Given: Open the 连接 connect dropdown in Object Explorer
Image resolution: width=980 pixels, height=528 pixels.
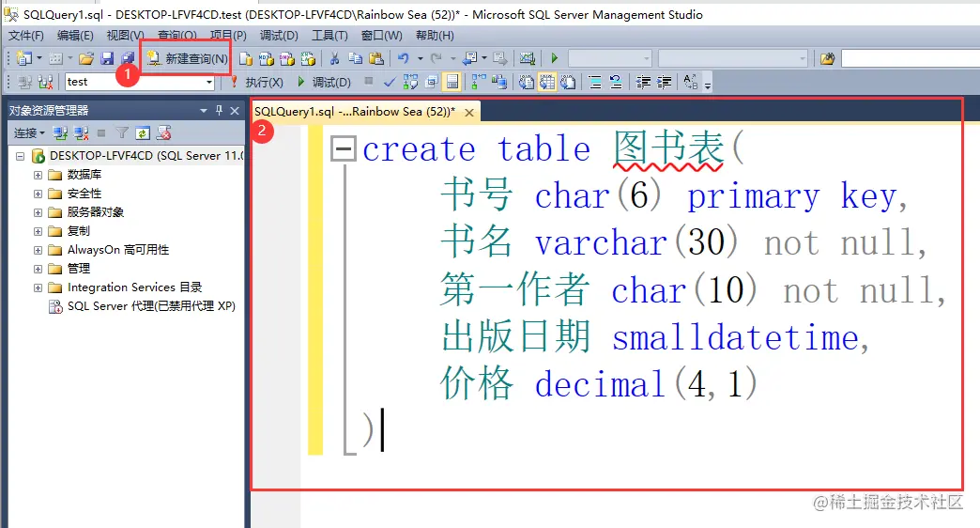Looking at the screenshot, I should tap(29, 133).
